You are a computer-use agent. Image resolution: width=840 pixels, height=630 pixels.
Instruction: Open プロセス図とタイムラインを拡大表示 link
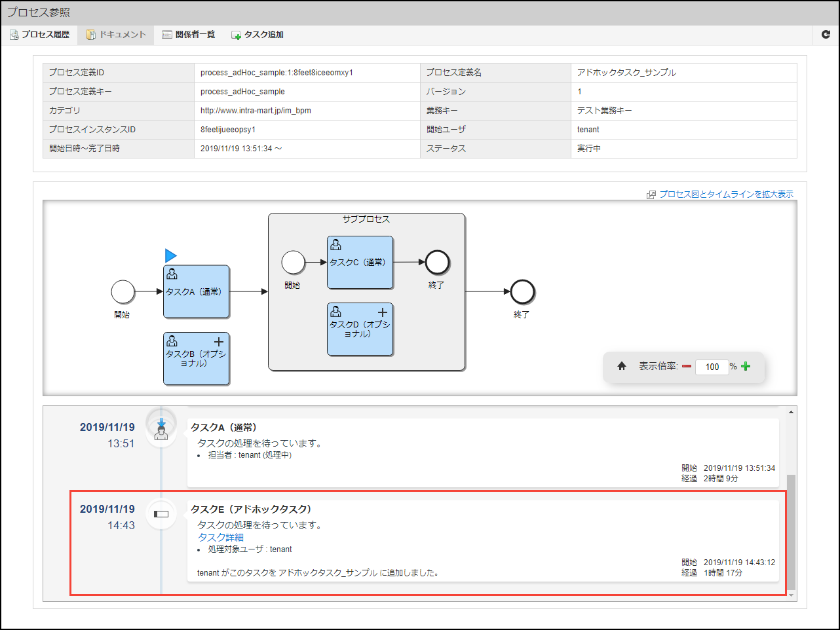pyautogui.click(x=726, y=195)
